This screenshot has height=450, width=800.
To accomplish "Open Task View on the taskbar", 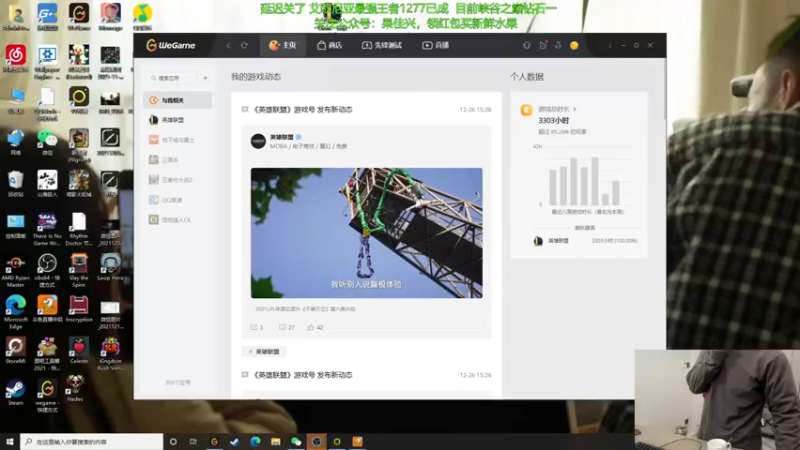I will coord(193,441).
